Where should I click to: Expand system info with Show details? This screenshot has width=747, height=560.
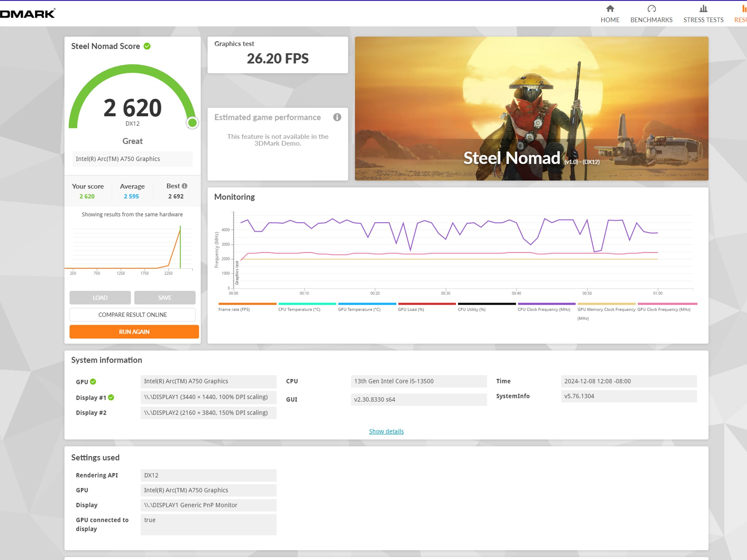click(x=386, y=431)
